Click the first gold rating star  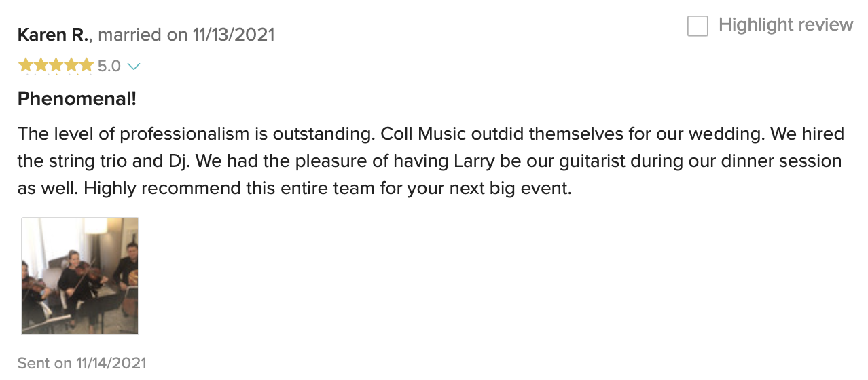26,65
